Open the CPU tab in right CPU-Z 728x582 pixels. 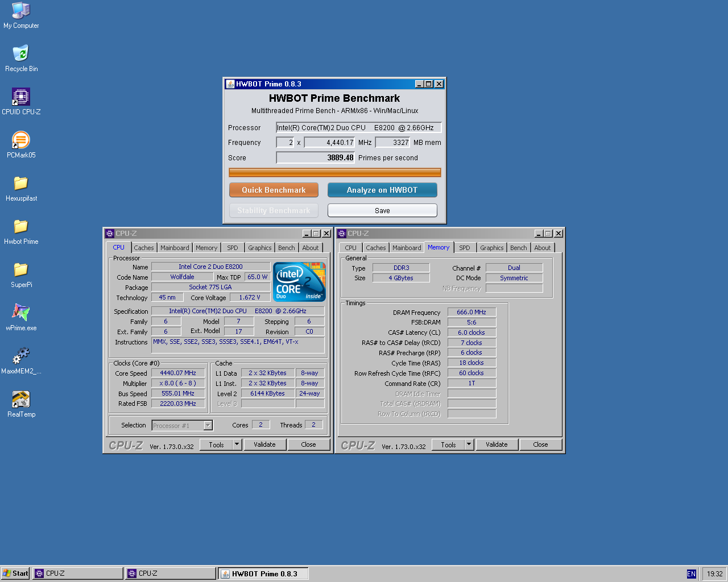(351, 248)
